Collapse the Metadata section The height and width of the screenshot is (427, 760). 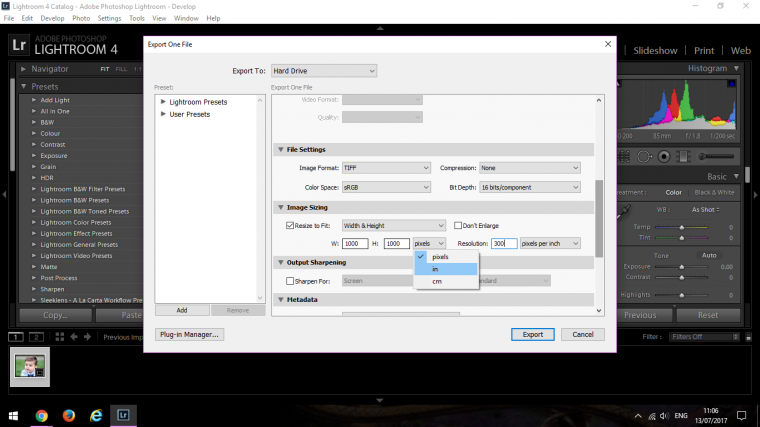pos(281,300)
